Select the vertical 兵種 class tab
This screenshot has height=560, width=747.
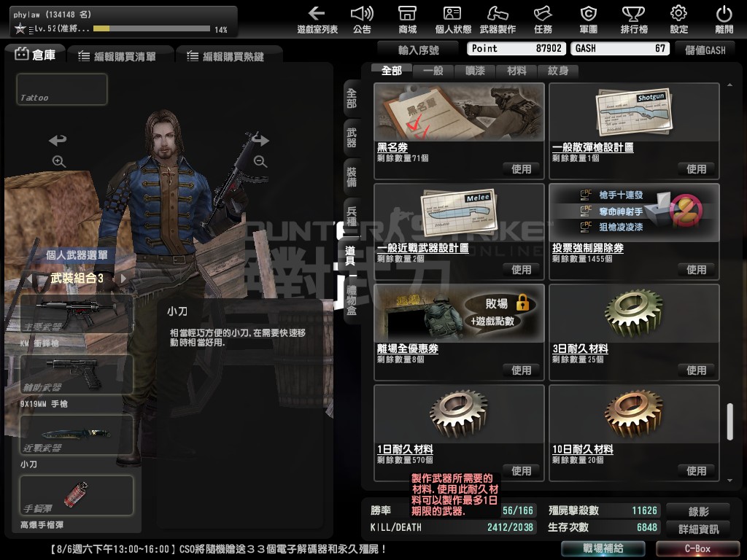tap(352, 217)
